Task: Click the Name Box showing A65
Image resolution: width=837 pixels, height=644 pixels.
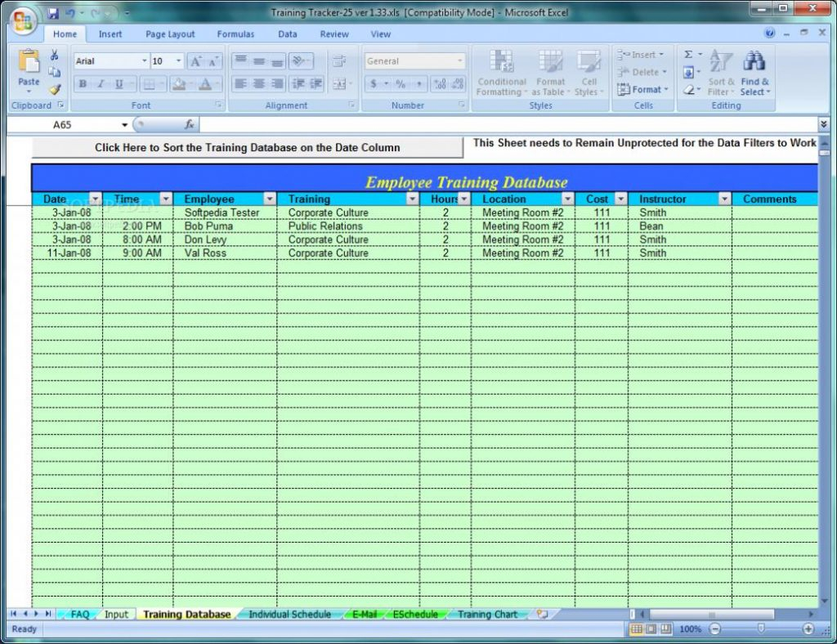Action: pyautogui.click(x=82, y=125)
